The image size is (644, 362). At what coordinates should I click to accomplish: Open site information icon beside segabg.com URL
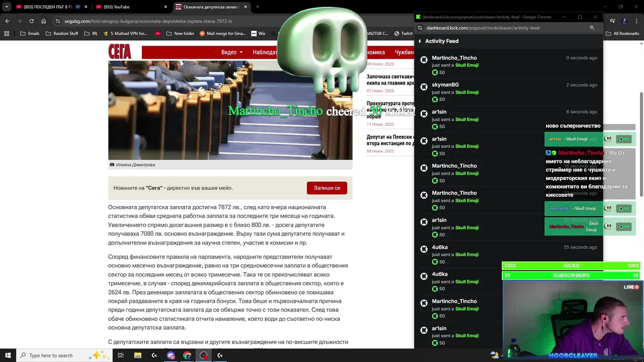[58, 21]
